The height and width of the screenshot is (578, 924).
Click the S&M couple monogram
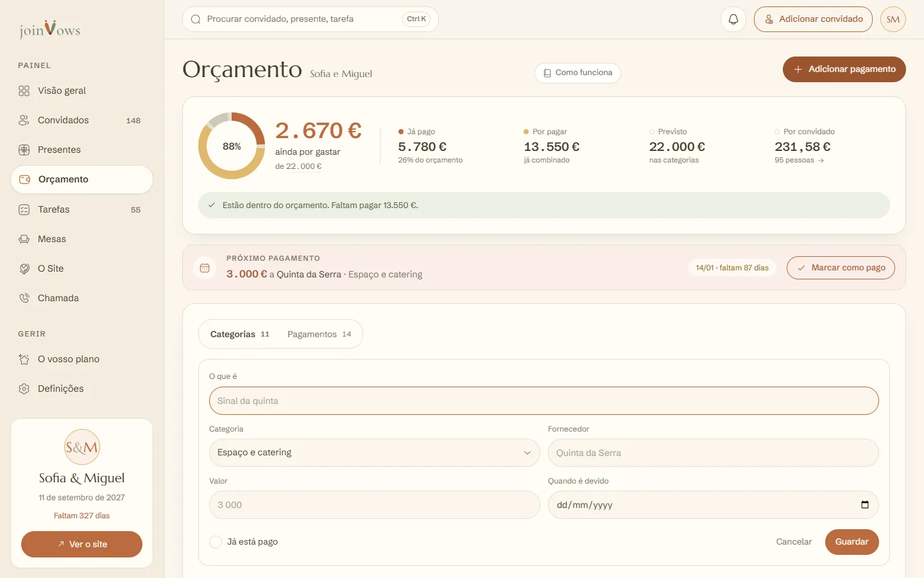(x=82, y=447)
